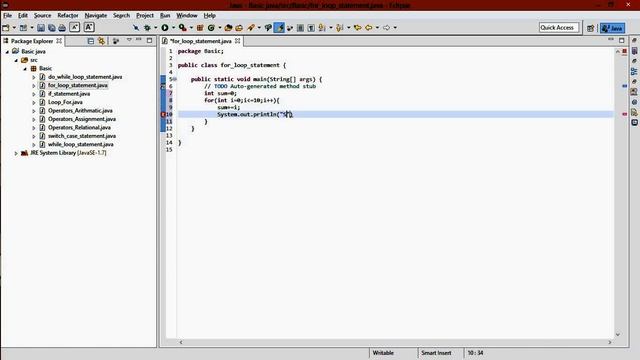The width and height of the screenshot is (640, 360).
Task: Click the yellow Back navigation arrow
Action: (369, 28)
